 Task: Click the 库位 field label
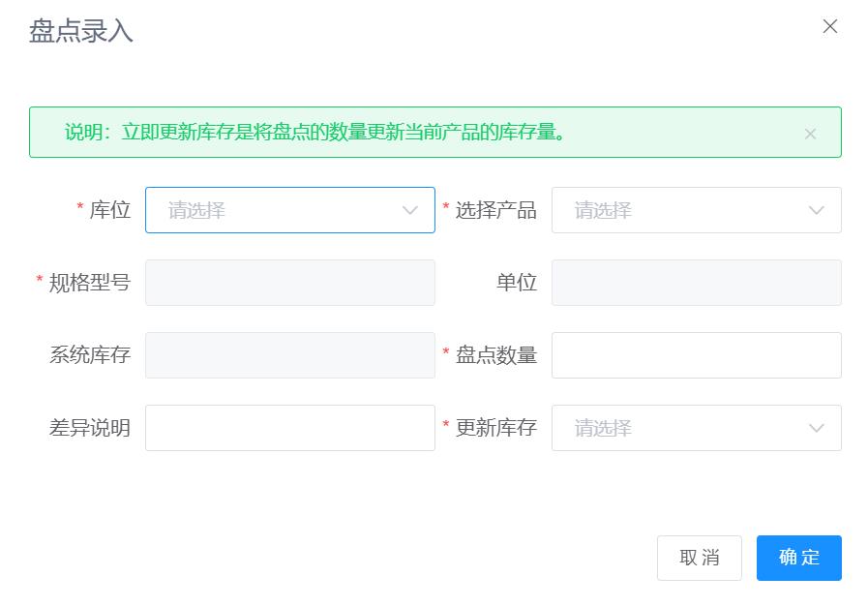tap(109, 210)
